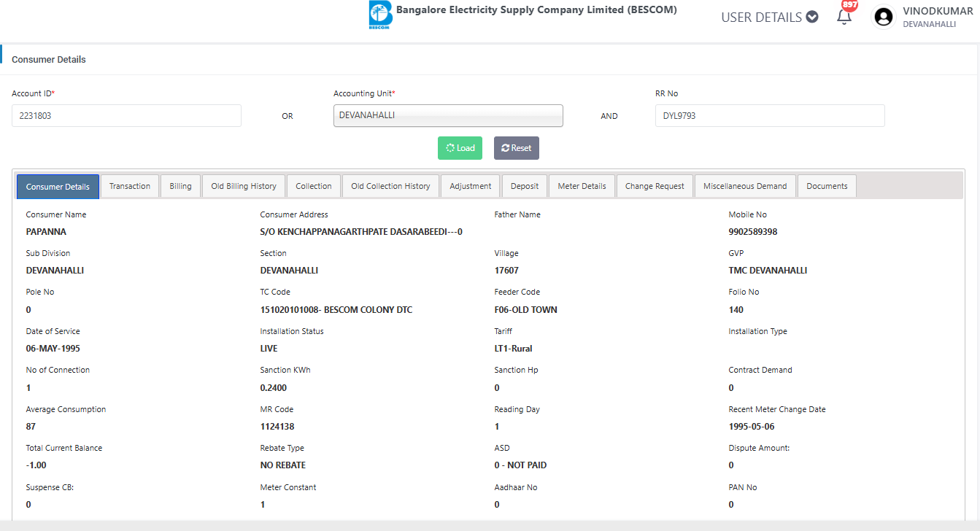
Task: Switch to the Transaction tab
Action: pyautogui.click(x=130, y=186)
